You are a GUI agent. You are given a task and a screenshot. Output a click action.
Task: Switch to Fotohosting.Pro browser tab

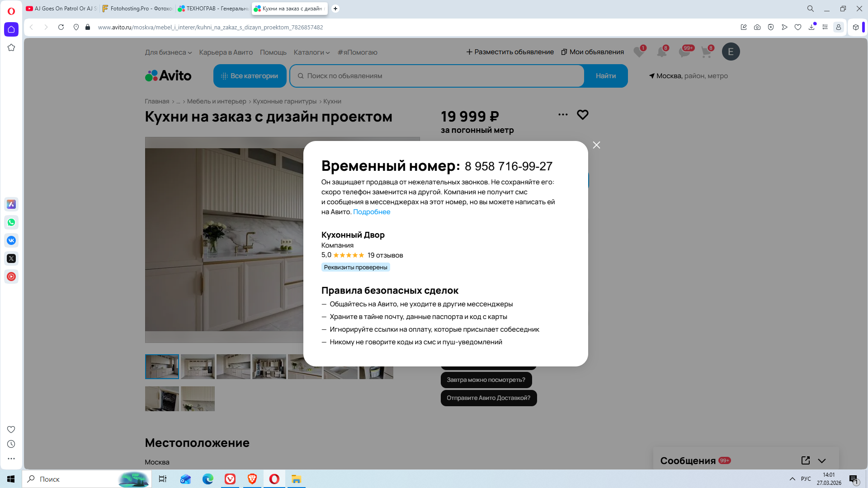138,9
